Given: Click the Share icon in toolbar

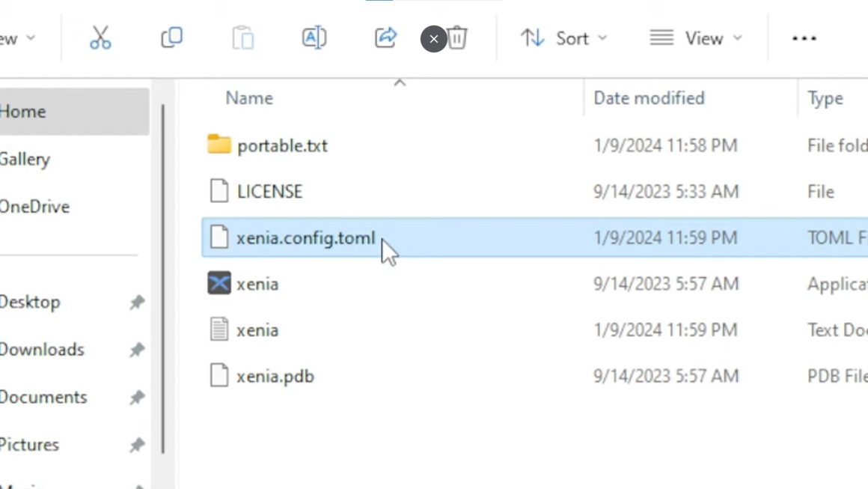Looking at the screenshot, I should pos(385,38).
